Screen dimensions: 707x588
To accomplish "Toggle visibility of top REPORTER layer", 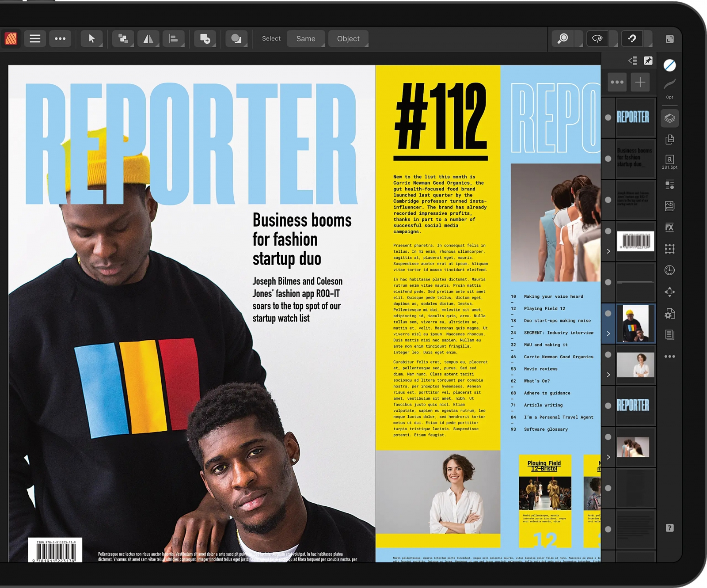I will pos(608,118).
